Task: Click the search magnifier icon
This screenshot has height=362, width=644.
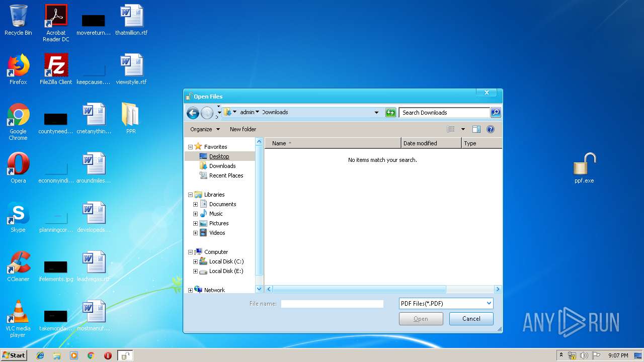Action: [x=496, y=113]
